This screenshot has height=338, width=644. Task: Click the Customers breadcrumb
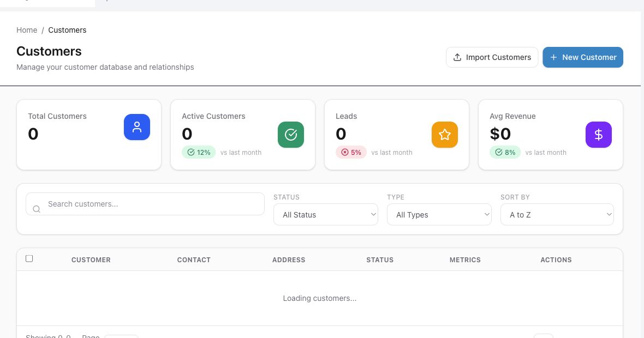coord(67,30)
